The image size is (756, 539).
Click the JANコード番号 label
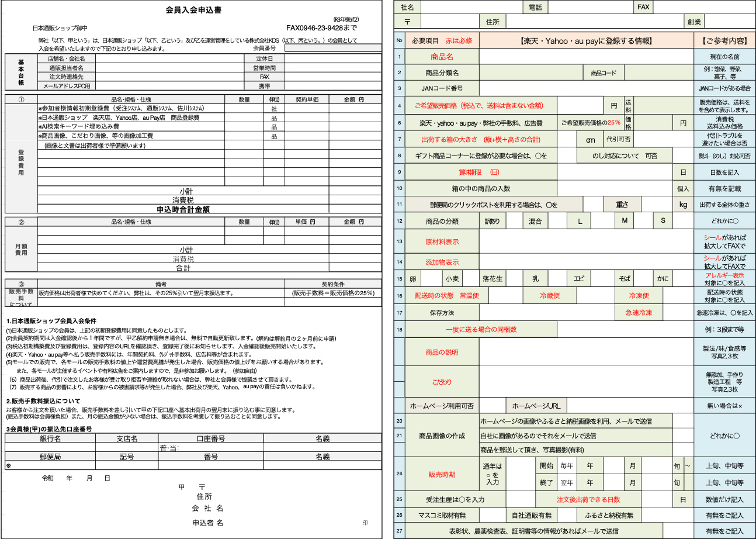pyautogui.click(x=442, y=88)
